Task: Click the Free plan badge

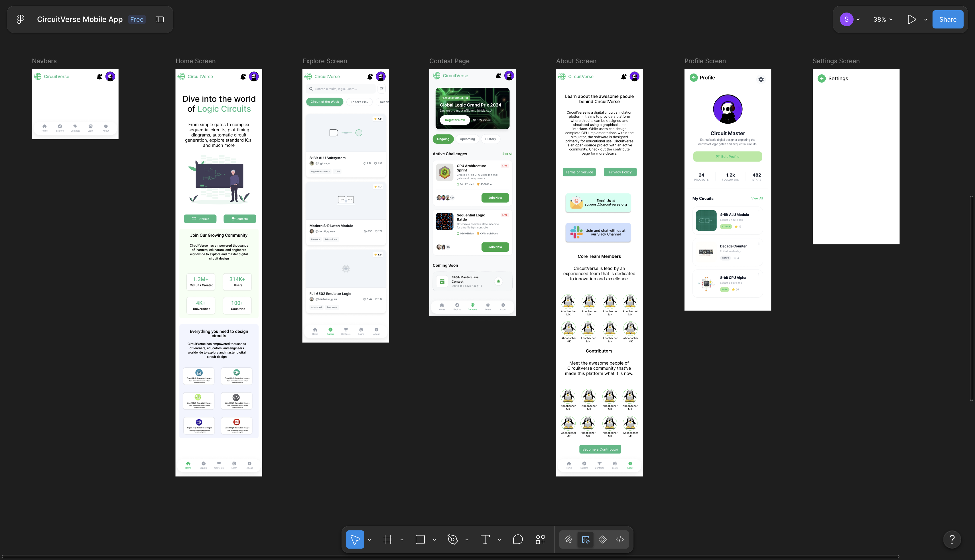Action: click(x=137, y=19)
